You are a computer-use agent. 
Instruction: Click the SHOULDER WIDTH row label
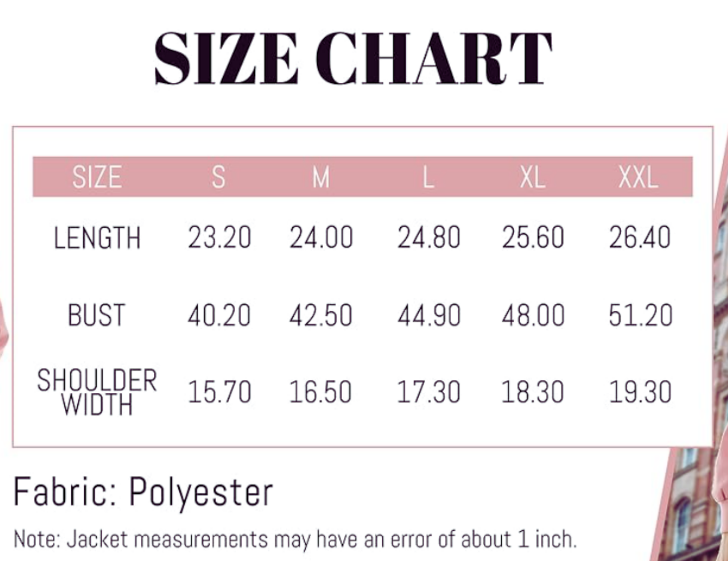pyautogui.click(x=97, y=392)
